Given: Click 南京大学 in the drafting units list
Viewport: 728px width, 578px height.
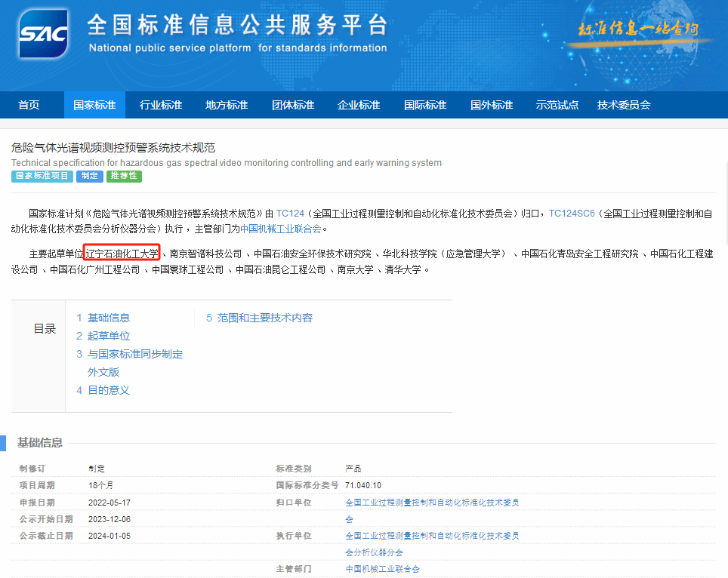Looking at the screenshot, I should click(355, 269).
